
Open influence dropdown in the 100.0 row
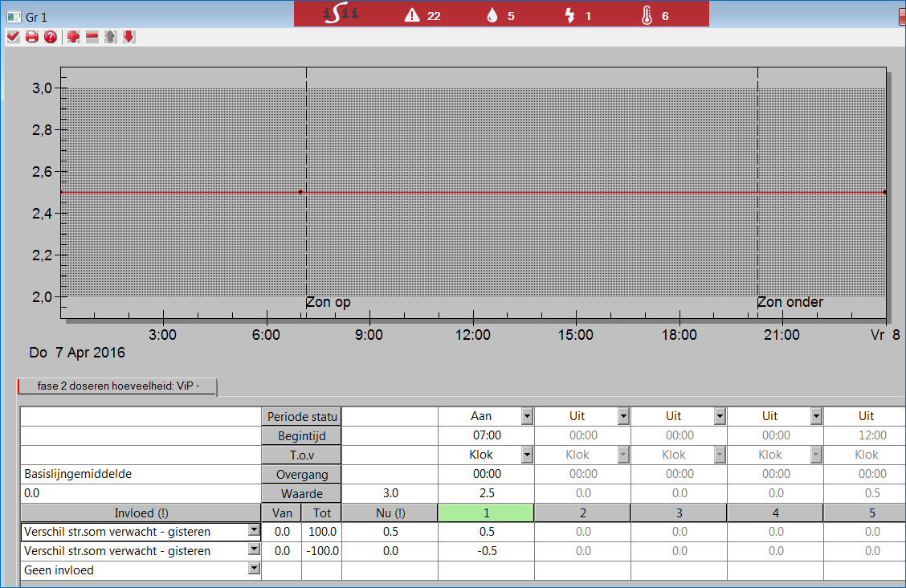click(x=254, y=530)
